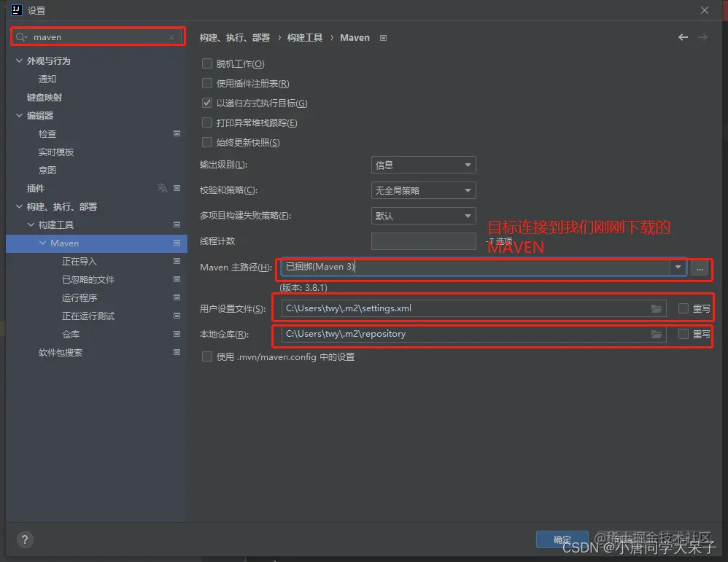Screen dimensions: 728x562
Task: Select 已忽略的文件 under Maven
Action: click(88, 279)
